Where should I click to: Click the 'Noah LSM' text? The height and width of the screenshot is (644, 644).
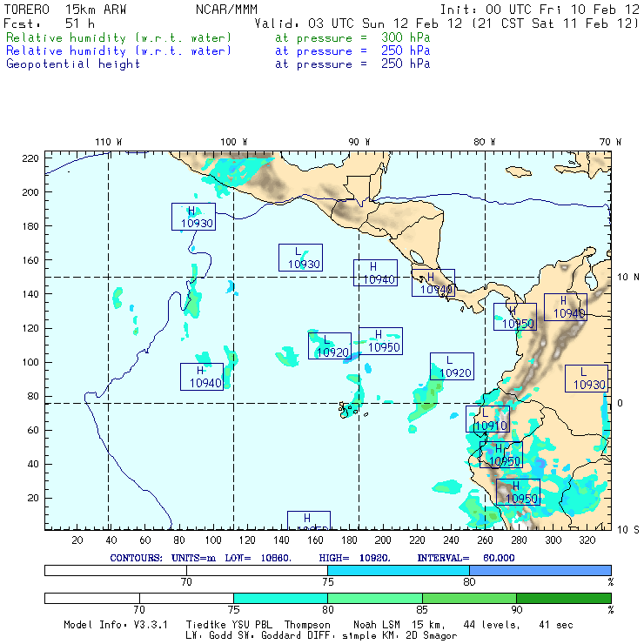pos(376,625)
